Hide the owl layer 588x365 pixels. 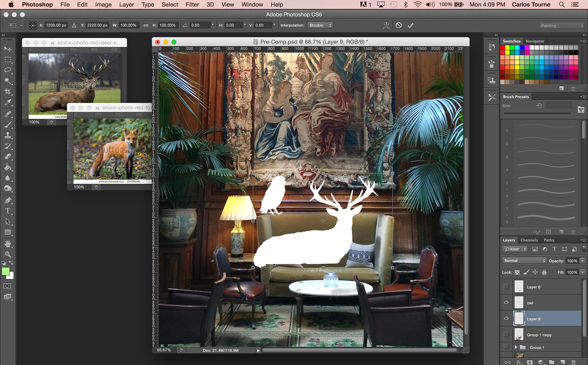click(x=506, y=302)
